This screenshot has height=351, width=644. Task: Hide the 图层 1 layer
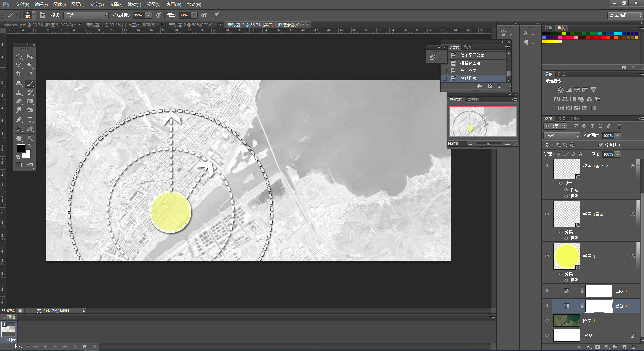547,321
